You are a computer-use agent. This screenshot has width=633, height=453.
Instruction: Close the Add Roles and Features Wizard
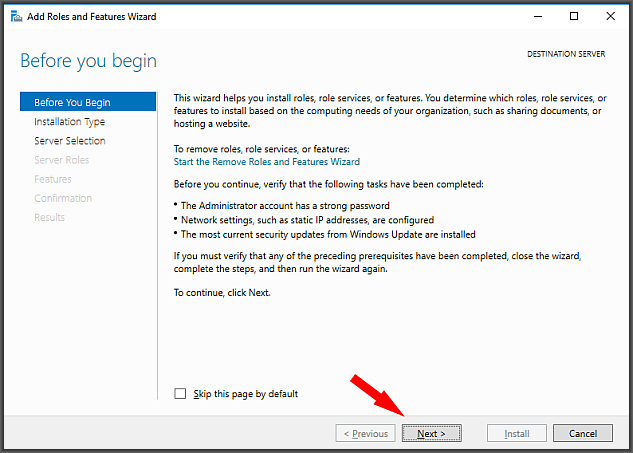tap(610, 16)
